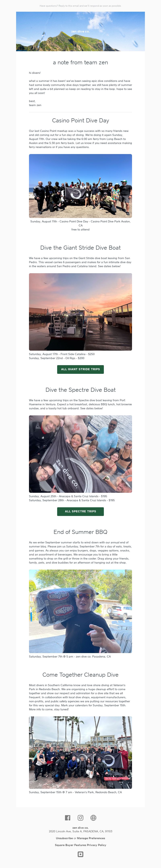Screen dimensions: 161x868
Task: Open the Casino Point group photo
Action: click(x=80, y=186)
